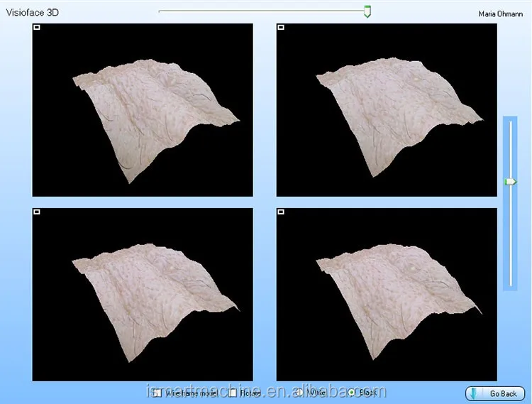
Task: Click the top of the vertical slider track
Action: [510, 122]
